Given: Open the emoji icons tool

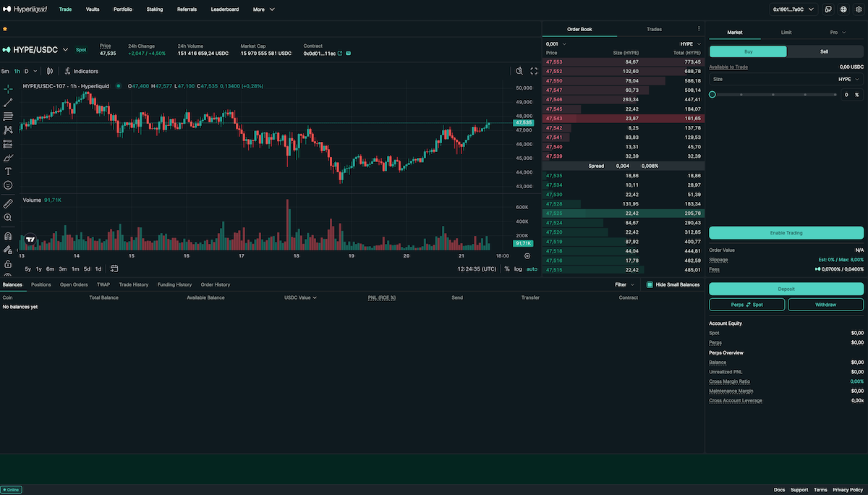Looking at the screenshot, I should click(x=8, y=185).
